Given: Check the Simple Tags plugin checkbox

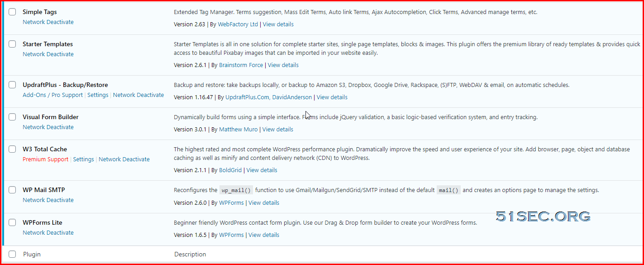Looking at the screenshot, I should click(12, 12).
